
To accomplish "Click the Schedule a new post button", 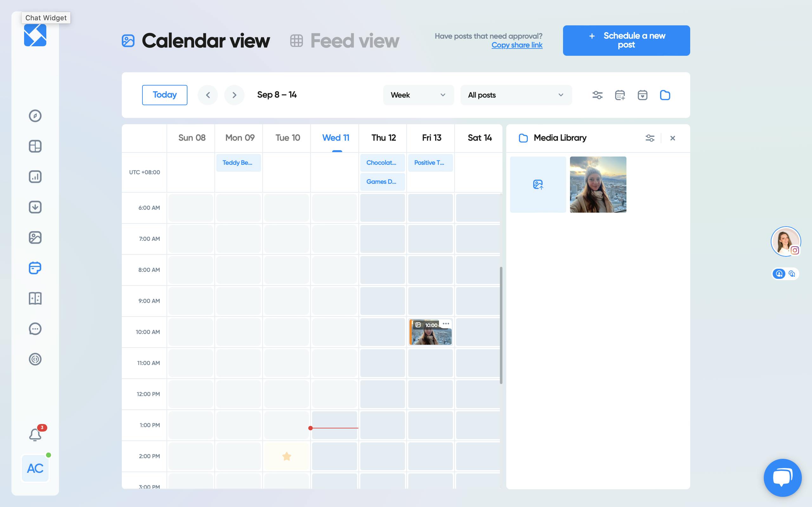I will coord(627,40).
